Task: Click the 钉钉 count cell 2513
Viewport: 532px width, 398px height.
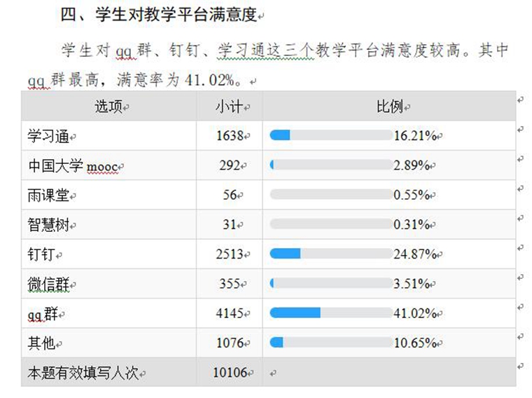Action: point(230,254)
